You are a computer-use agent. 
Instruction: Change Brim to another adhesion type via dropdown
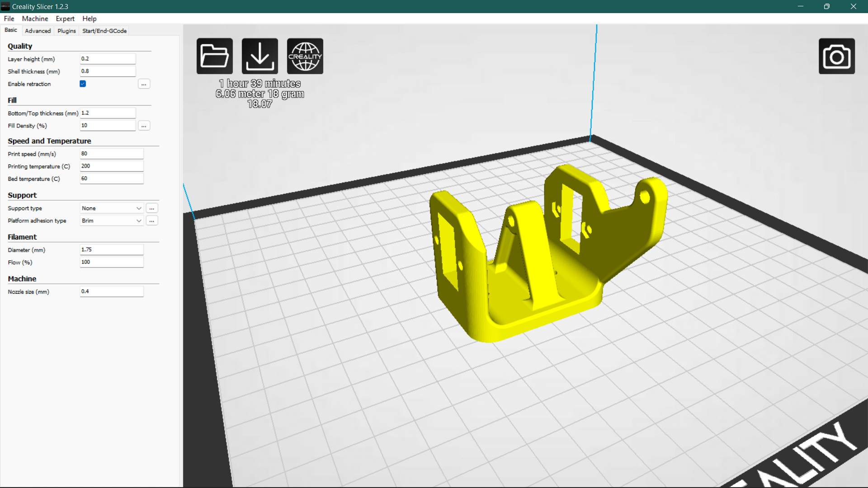(x=111, y=221)
